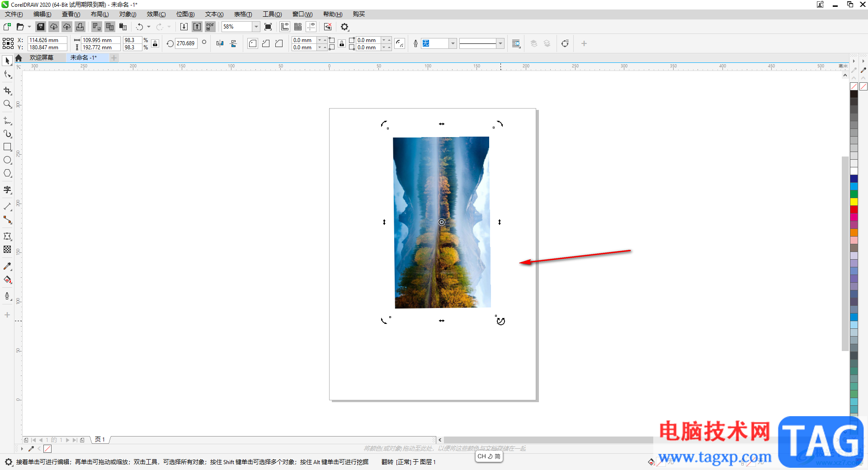Pick the black color swatch
The width and height of the screenshot is (868, 470).
[x=854, y=94]
